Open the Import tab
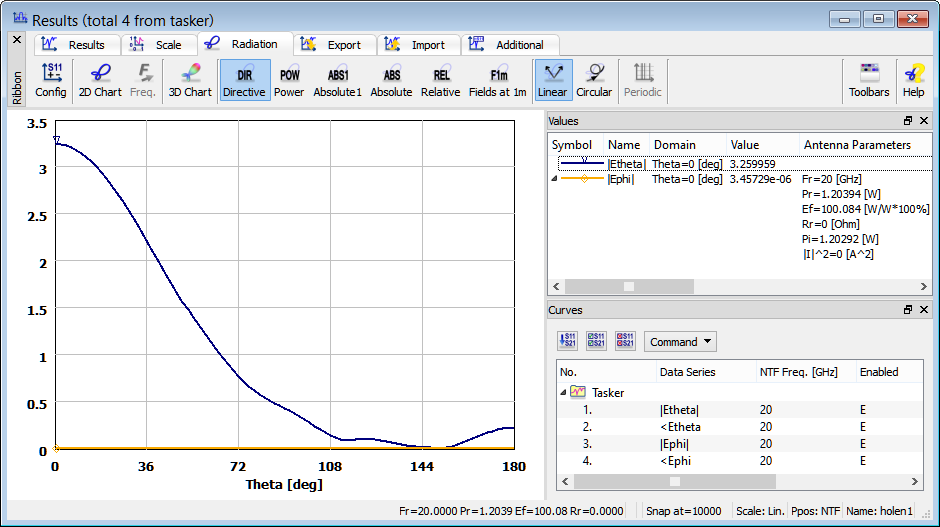Viewport: 940px width, 527px height. (419, 45)
